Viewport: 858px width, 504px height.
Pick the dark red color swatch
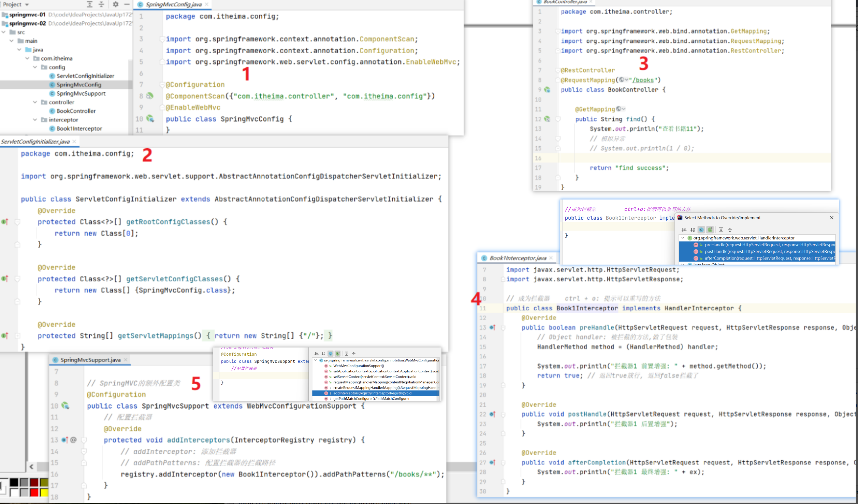pos(34,482)
